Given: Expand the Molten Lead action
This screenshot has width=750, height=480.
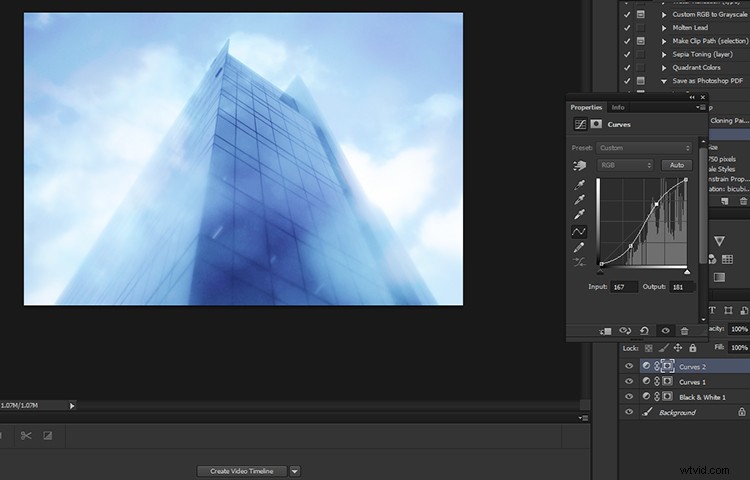Looking at the screenshot, I should click(664, 28).
